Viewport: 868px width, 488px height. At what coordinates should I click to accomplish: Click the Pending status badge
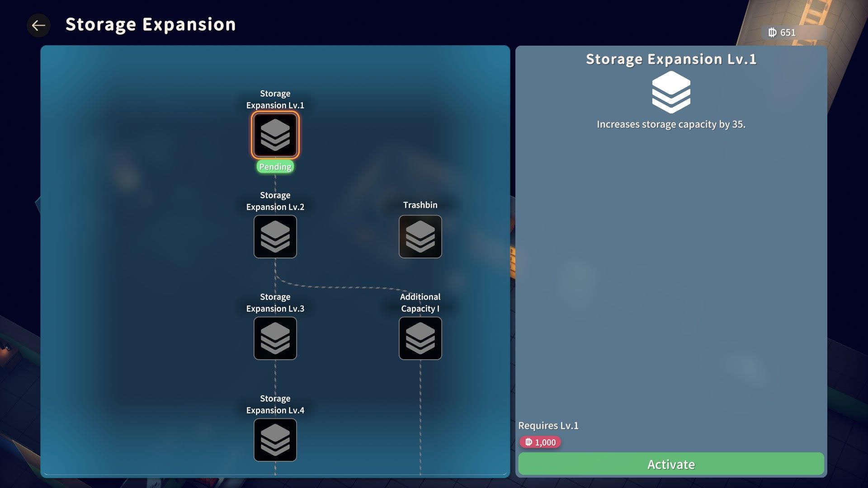[275, 167]
